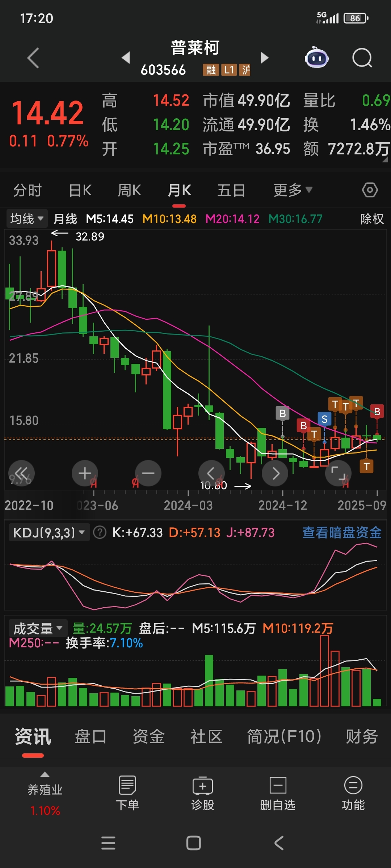Zoom out the K-line chart with minus
The image size is (391, 868).
[x=148, y=473]
